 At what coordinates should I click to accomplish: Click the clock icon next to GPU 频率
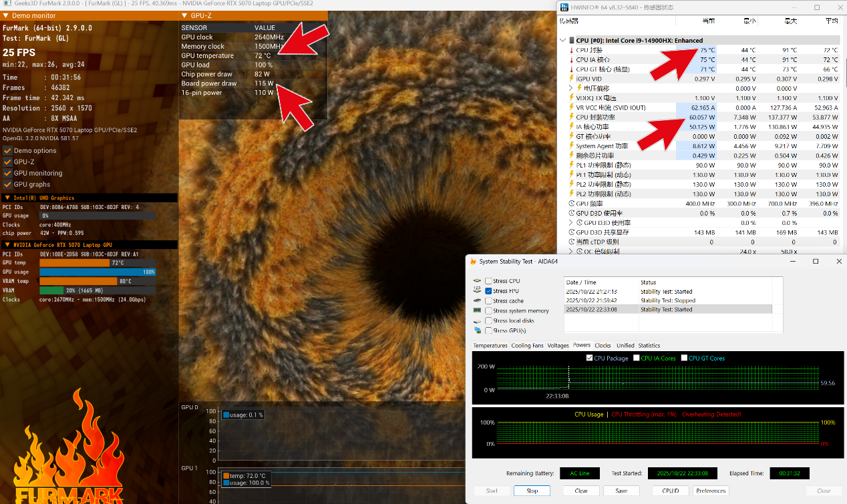[x=571, y=204]
